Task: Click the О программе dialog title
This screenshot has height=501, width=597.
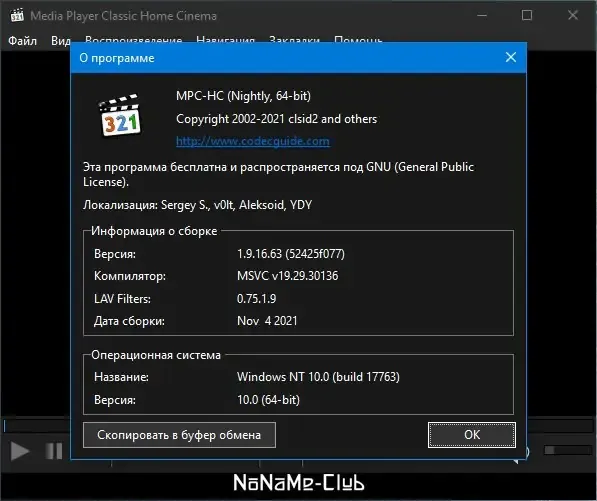Action: coord(117,58)
